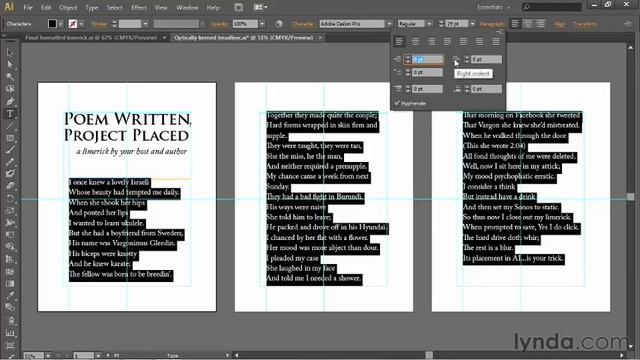This screenshot has width=640, height=360.
Task: Open the Regular font style dropdown
Action: point(429,24)
